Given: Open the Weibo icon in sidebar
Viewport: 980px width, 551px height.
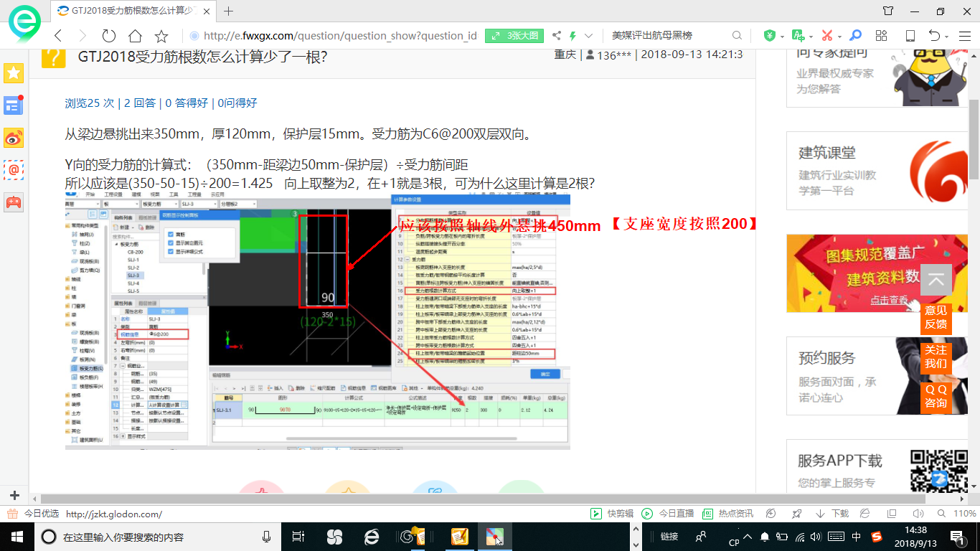Looking at the screenshot, I should 14,138.
